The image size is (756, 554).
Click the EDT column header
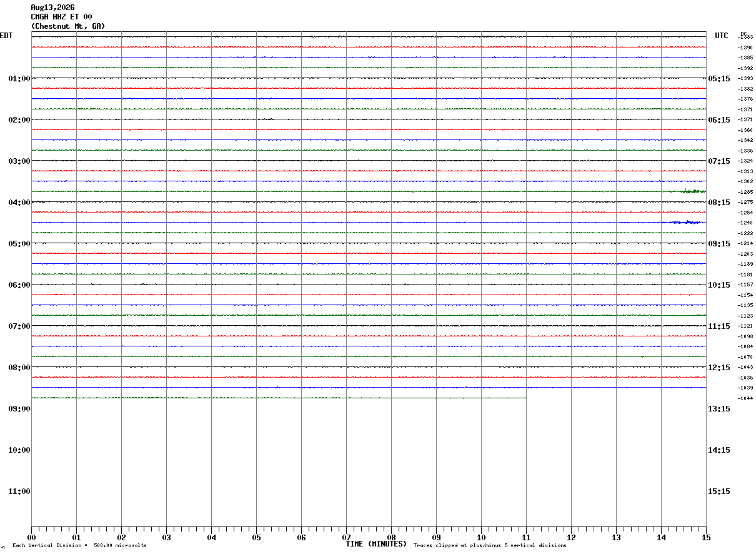click(x=6, y=36)
